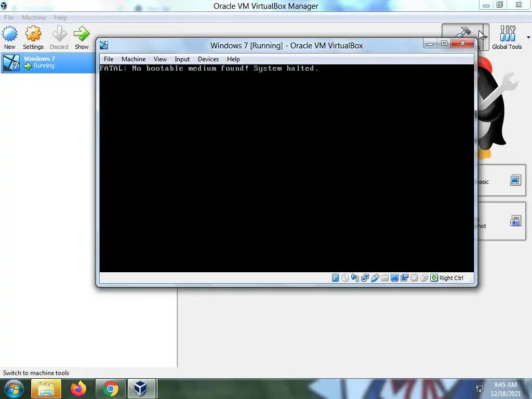Expand the Global Tools dropdown arrow

[x=528, y=37]
